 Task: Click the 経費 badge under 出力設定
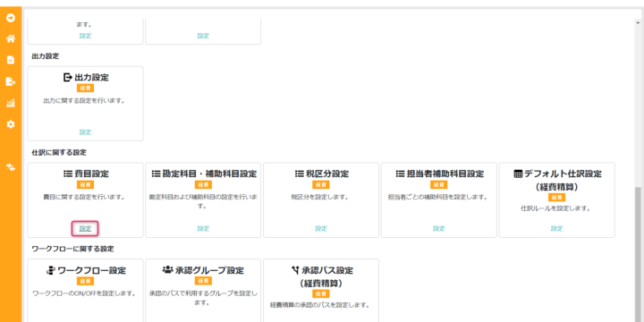click(86, 88)
